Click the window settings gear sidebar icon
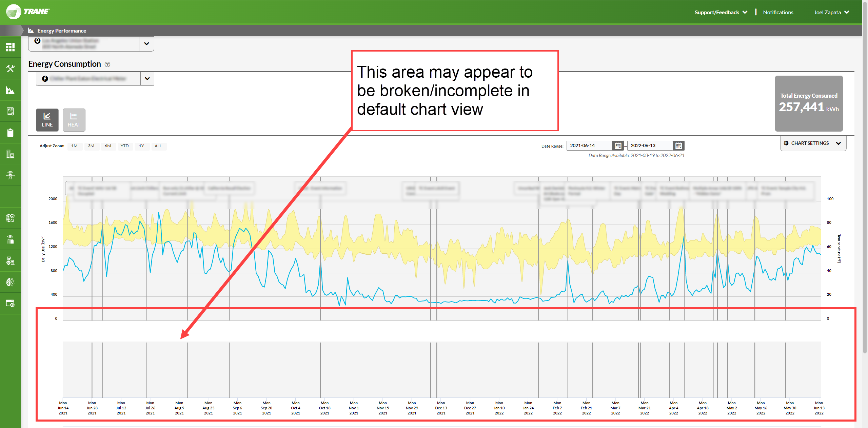The height and width of the screenshot is (428, 868). [10, 304]
